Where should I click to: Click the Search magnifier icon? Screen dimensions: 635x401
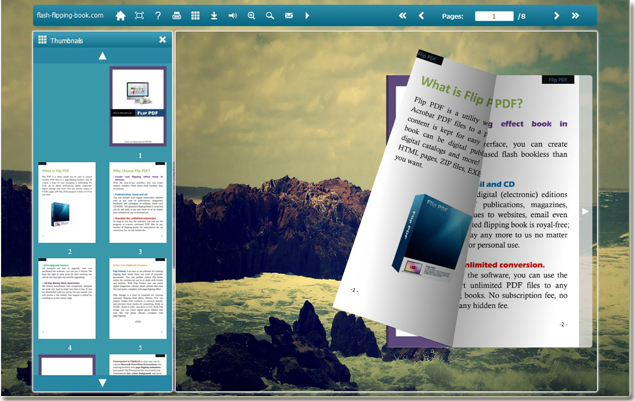pyautogui.click(x=270, y=16)
